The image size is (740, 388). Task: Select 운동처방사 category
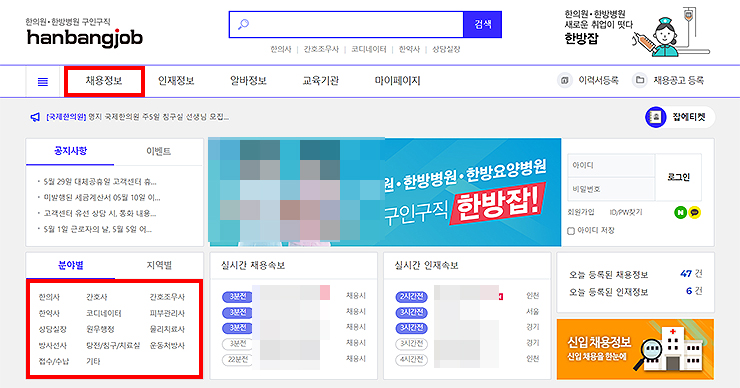coord(167,346)
